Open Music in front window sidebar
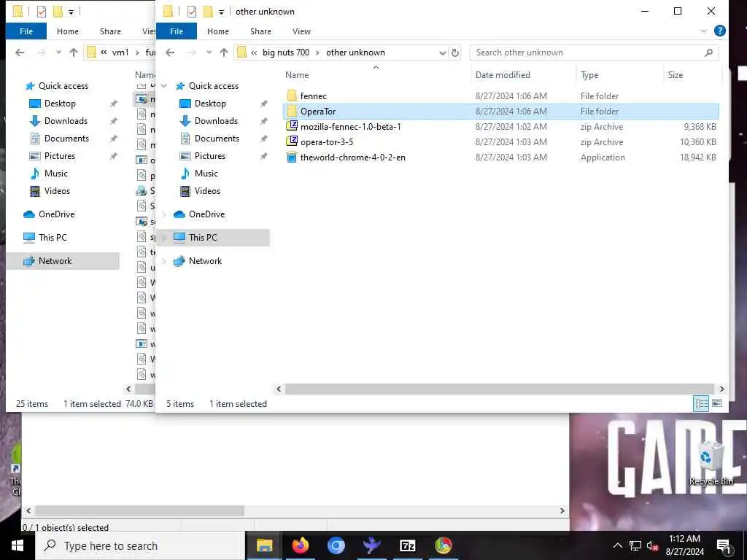The width and height of the screenshot is (747, 560). (206, 174)
